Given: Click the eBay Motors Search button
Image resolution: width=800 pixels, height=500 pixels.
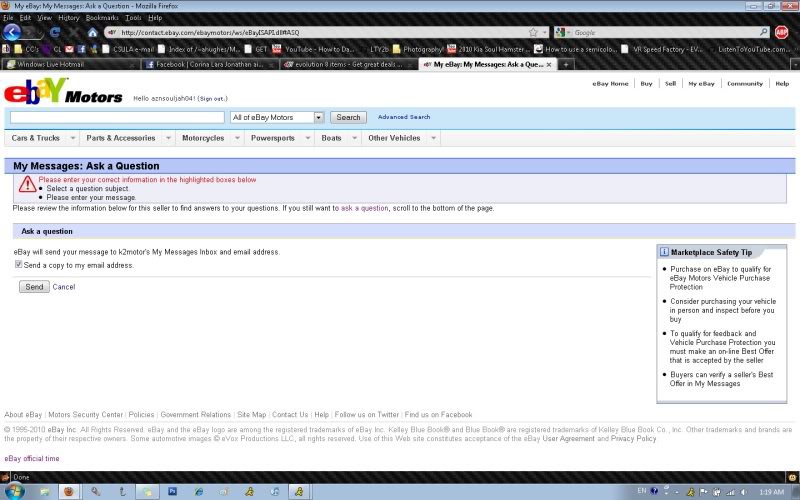Looking at the screenshot, I should click(348, 117).
